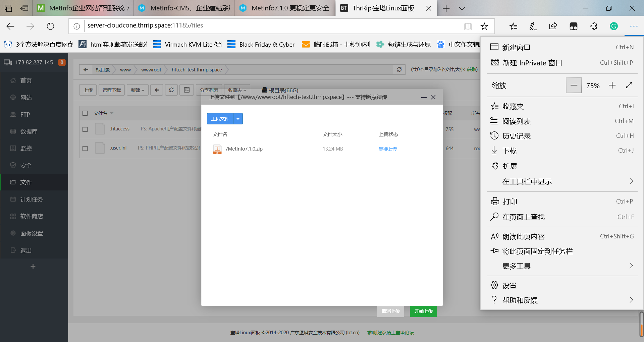
Task: Show tab preview chevron
Action: pyautogui.click(x=462, y=8)
